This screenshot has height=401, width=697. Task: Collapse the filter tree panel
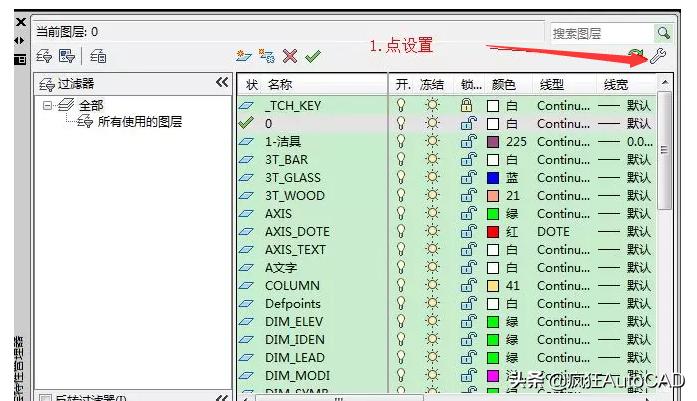[x=222, y=83]
